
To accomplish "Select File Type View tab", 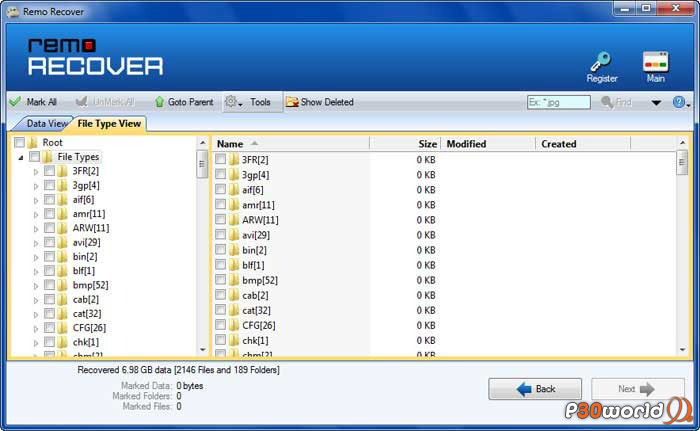I will point(109,124).
